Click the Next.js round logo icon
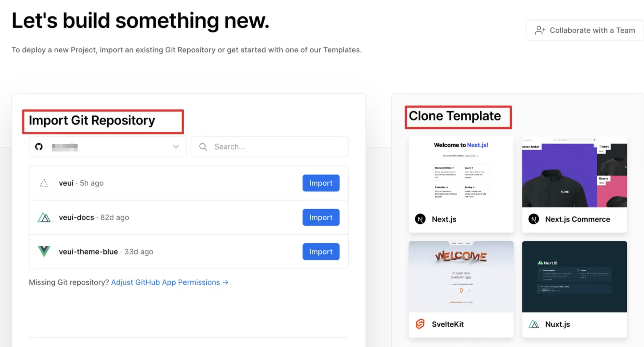This screenshot has width=644, height=347. click(x=420, y=219)
